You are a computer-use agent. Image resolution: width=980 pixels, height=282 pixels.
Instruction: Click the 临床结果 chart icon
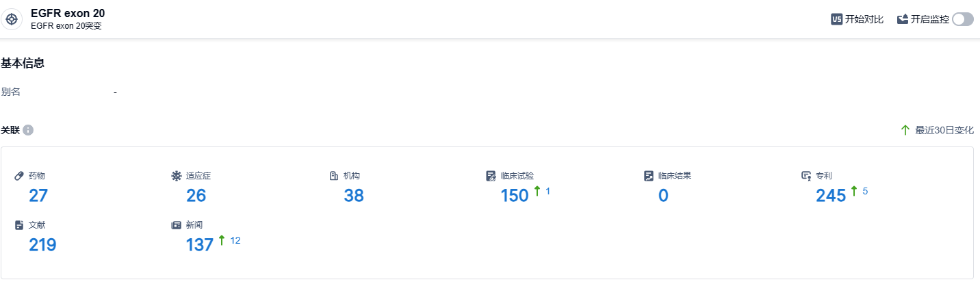pyautogui.click(x=649, y=176)
